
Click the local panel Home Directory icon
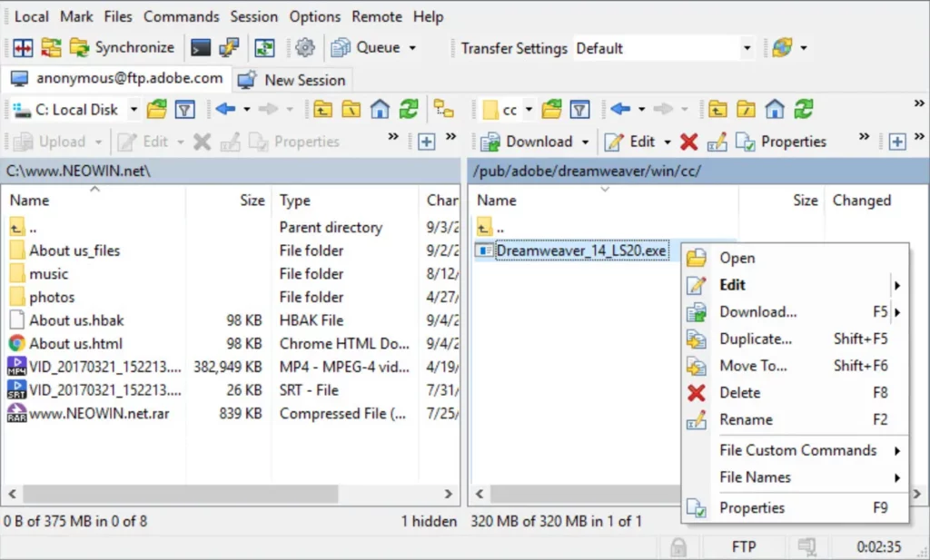tap(380, 110)
